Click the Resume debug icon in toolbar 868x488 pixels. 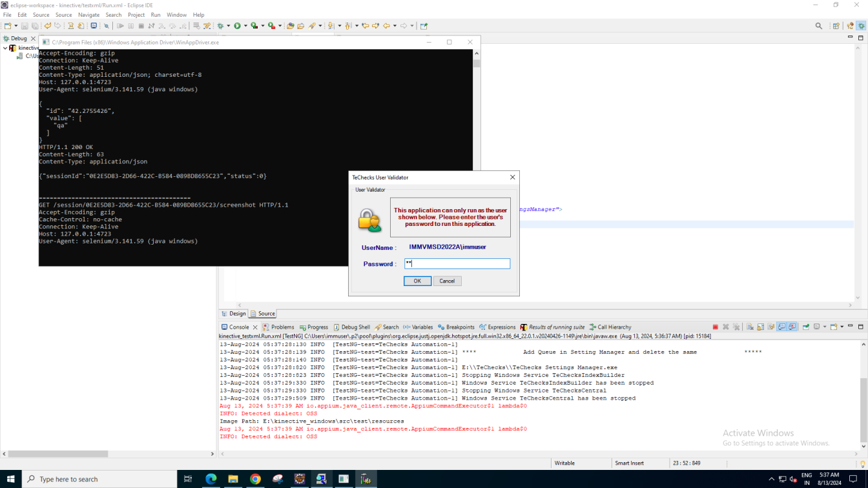point(120,26)
